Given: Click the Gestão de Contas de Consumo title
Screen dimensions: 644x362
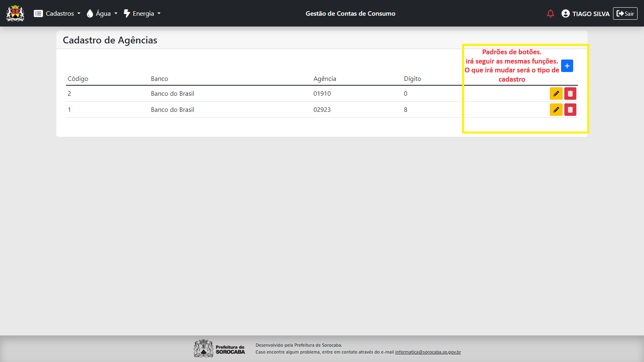Looking at the screenshot, I should 350,14.
